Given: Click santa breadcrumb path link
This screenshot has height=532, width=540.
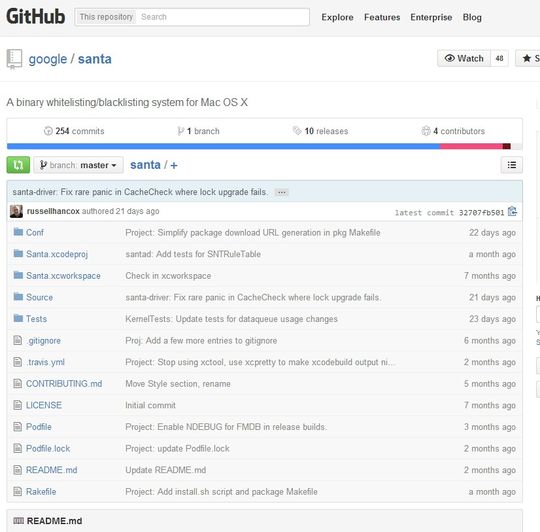Looking at the screenshot, I should (145, 165).
